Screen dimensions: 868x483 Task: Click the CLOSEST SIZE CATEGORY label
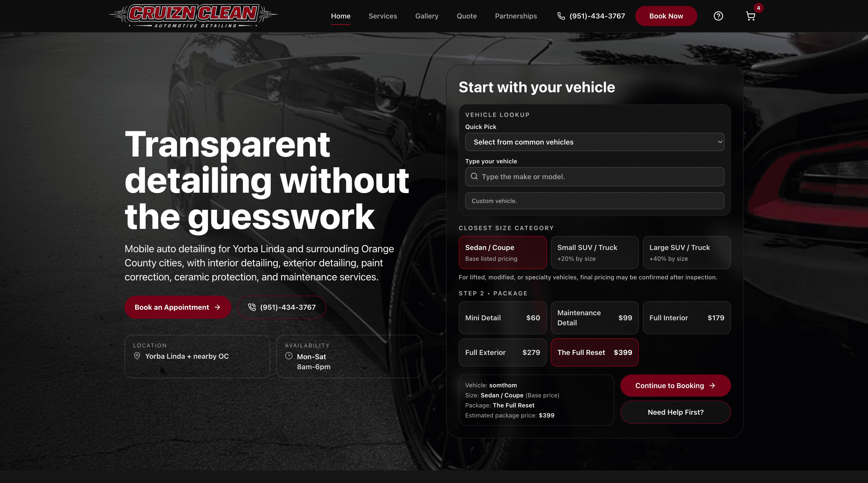[506, 228]
